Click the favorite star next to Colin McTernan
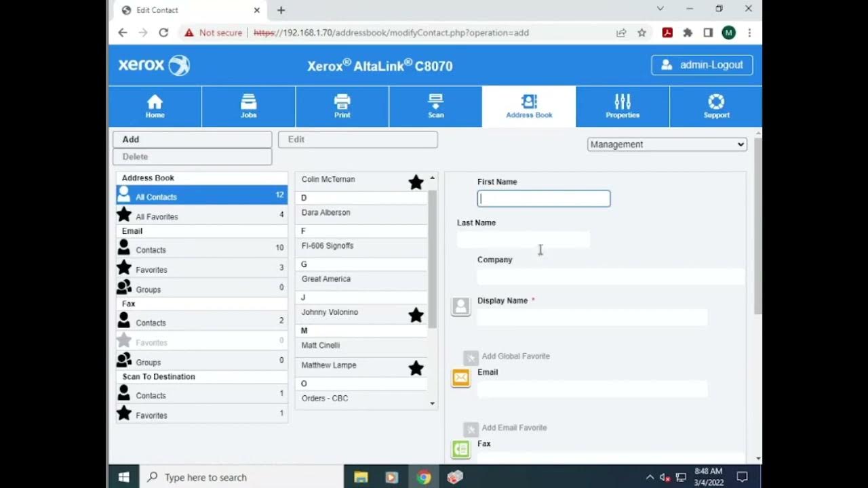This screenshot has width=868, height=488. point(416,182)
